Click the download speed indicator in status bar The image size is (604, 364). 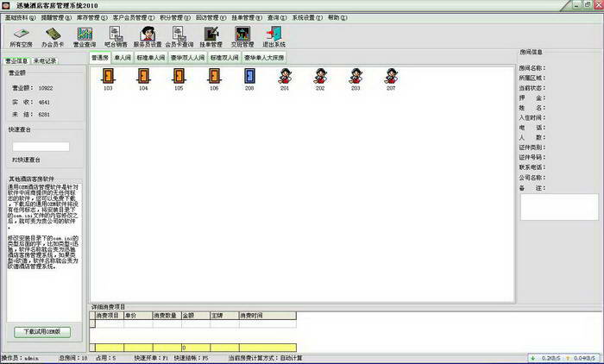(546, 358)
